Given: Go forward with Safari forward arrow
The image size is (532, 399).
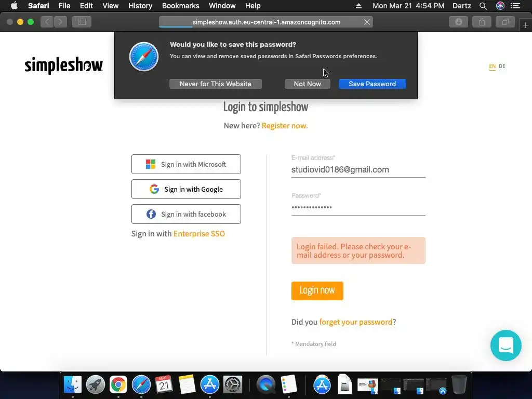Looking at the screenshot, I should [60, 22].
